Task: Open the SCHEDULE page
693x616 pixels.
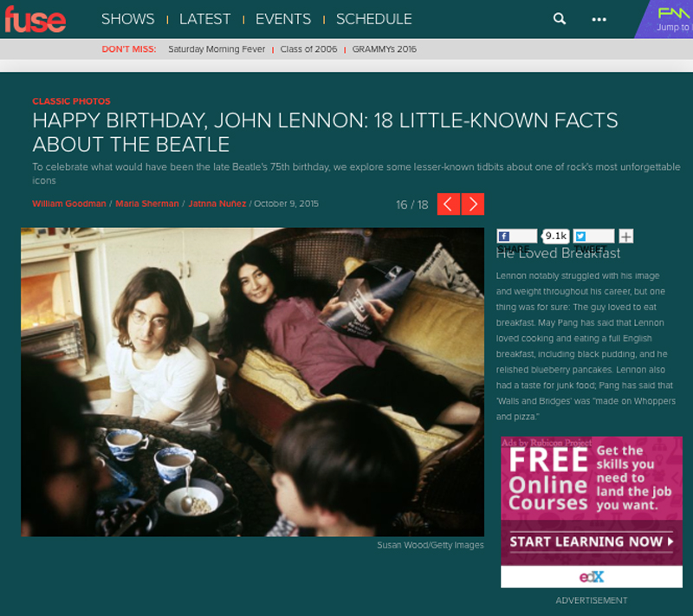Action: [x=374, y=19]
